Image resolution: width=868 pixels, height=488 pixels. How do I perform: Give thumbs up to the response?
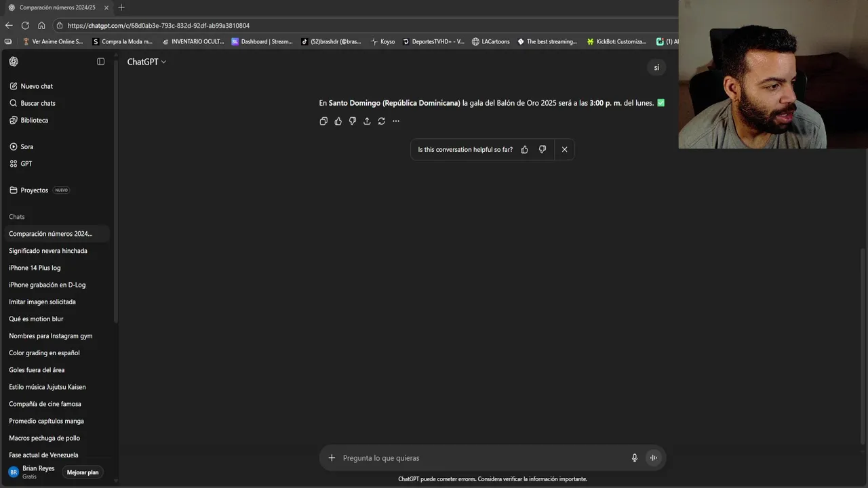[x=338, y=121]
